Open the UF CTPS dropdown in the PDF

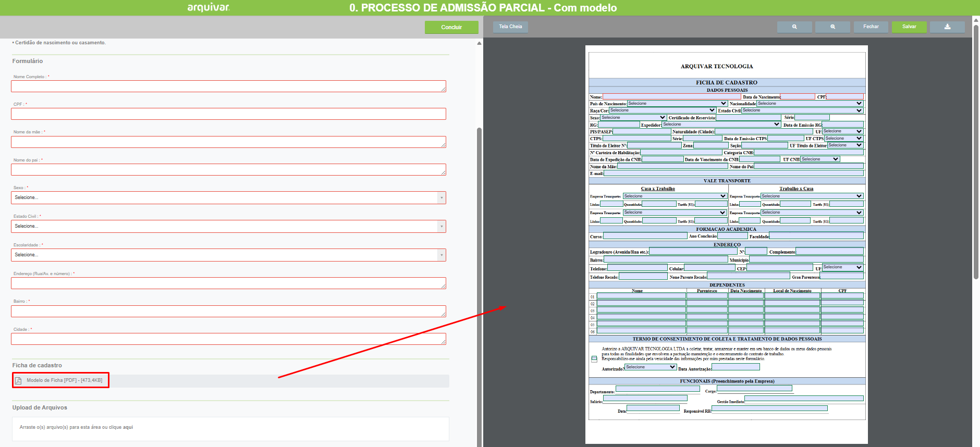pyautogui.click(x=844, y=139)
